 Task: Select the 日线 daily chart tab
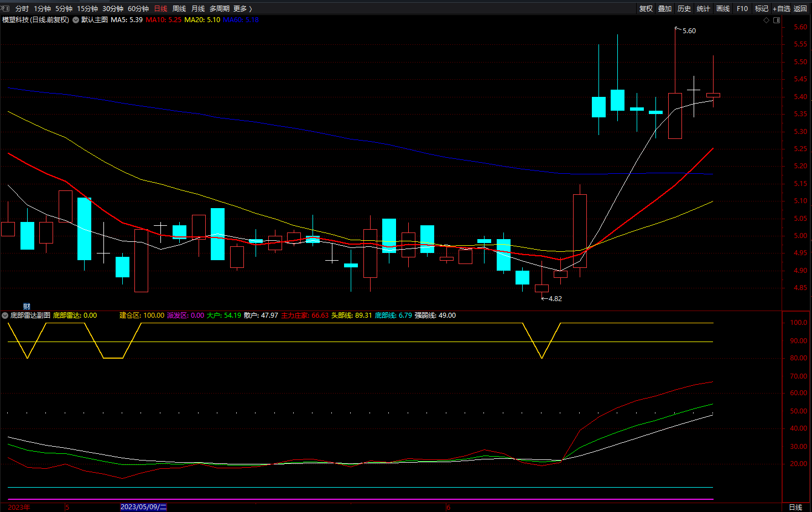160,8
